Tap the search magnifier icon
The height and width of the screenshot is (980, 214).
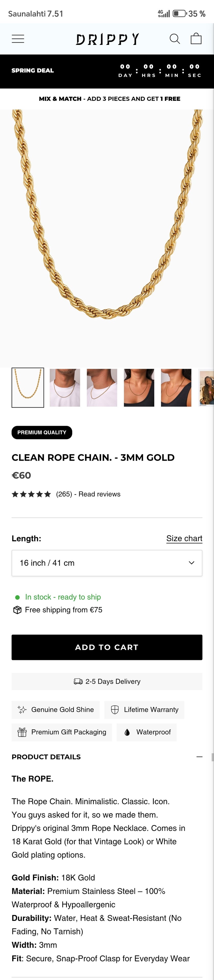pyautogui.click(x=174, y=39)
